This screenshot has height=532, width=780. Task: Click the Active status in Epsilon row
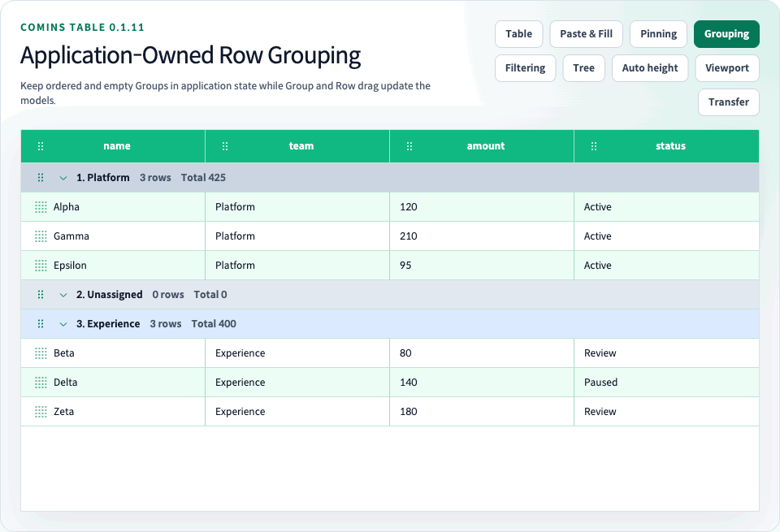666,266
